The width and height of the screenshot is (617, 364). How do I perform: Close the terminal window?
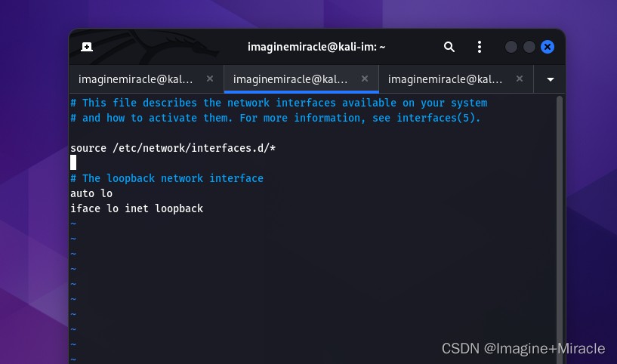548,47
